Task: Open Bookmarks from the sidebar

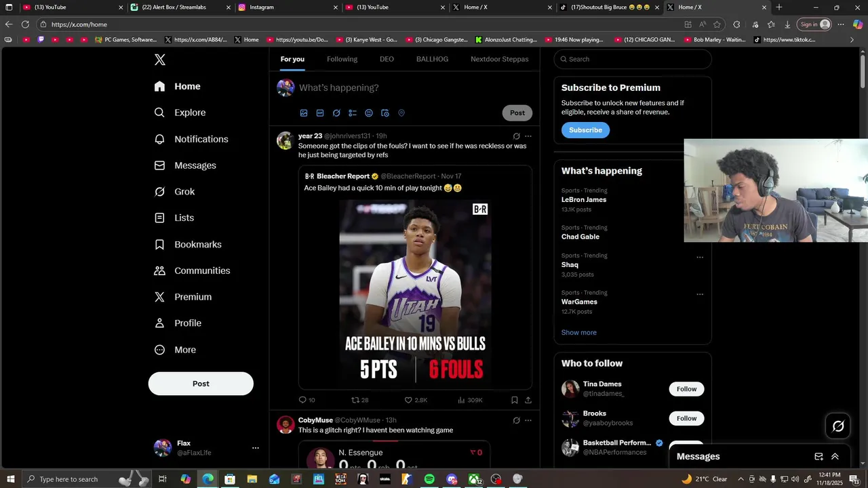Action: pyautogui.click(x=188, y=245)
